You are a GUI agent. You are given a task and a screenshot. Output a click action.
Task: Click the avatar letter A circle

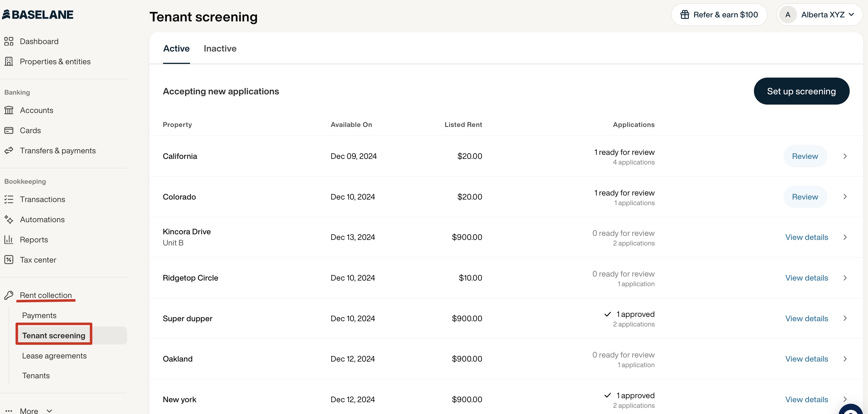coord(788,15)
